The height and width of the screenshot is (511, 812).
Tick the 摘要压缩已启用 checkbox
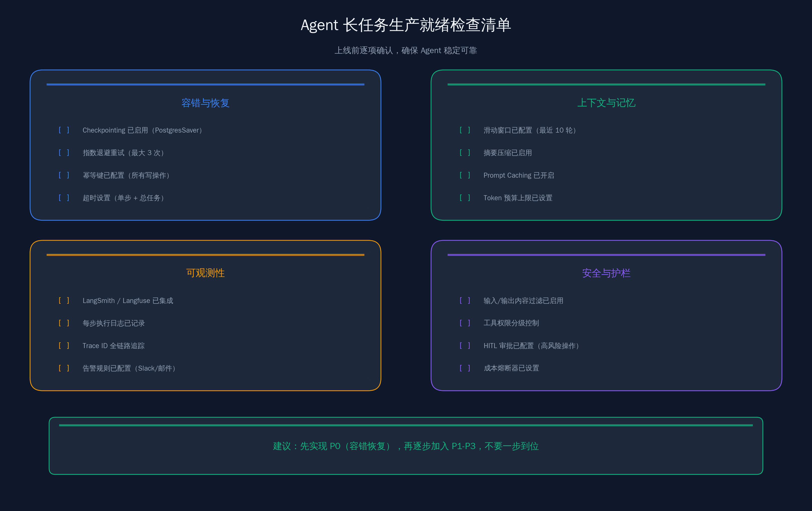pos(465,153)
